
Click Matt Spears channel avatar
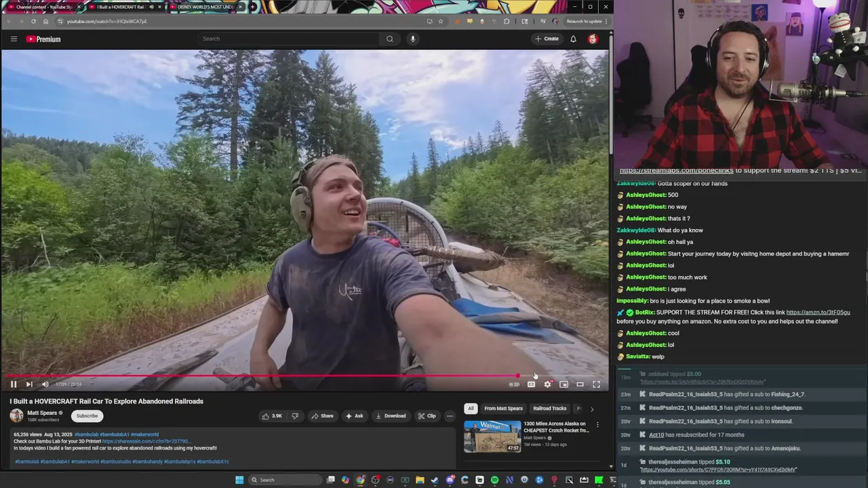pos(16,415)
